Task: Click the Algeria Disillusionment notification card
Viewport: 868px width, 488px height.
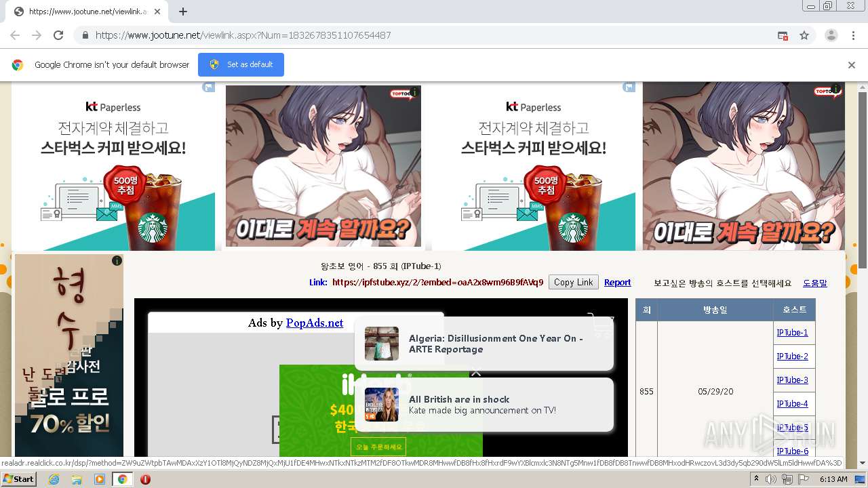Action: 484,344
